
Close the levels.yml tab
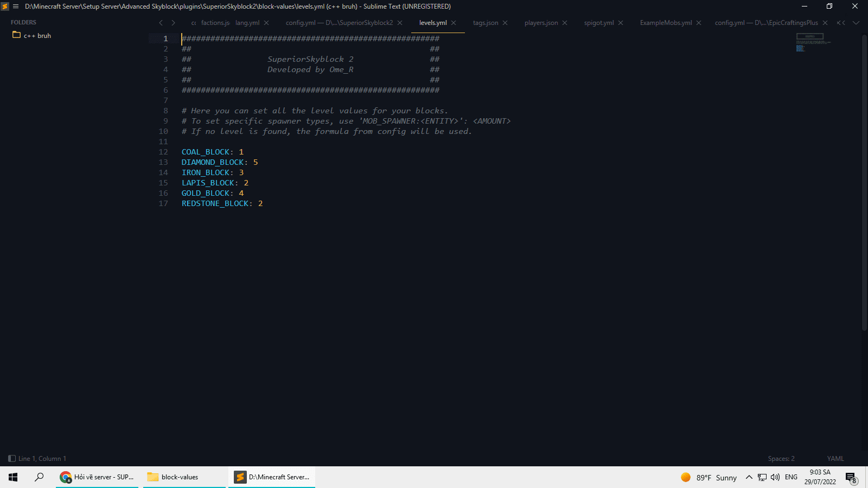click(x=454, y=23)
